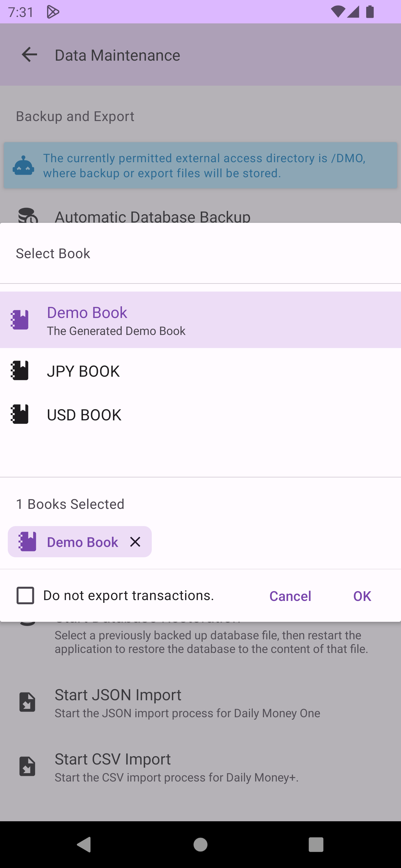Open Start JSON Import option

(187, 702)
